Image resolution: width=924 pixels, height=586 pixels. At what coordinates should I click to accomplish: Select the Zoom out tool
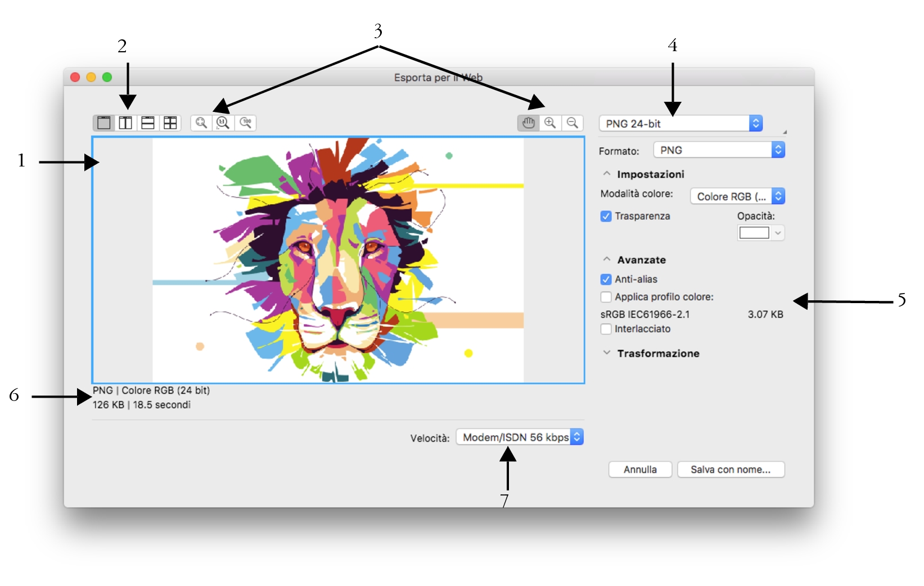pyautogui.click(x=572, y=123)
